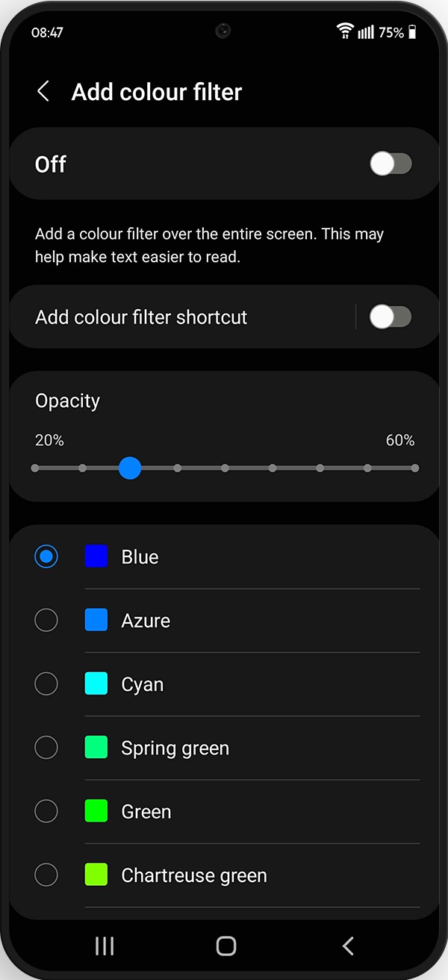Select the Cyan radio button
Image resolution: width=448 pixels, height=980 pixels.
(46, 683)
